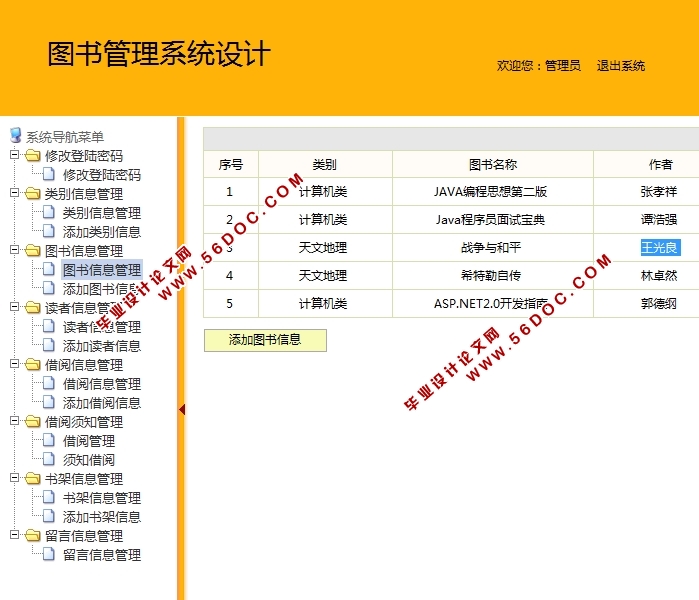Screen dimensions: 699x600
Task: Collapse the 留言信息管理 tree group
Action: (x=14, y=534)
